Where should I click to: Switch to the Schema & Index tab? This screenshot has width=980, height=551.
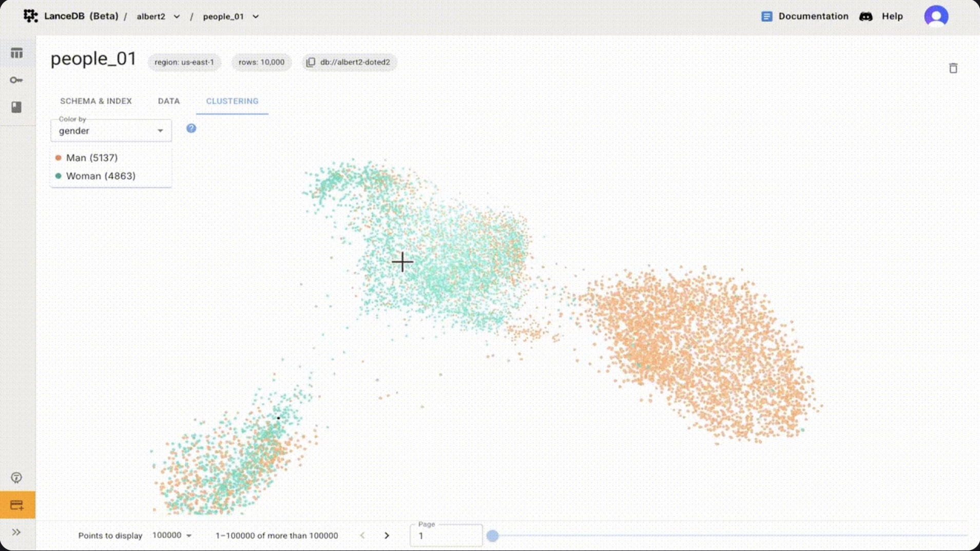96,101
